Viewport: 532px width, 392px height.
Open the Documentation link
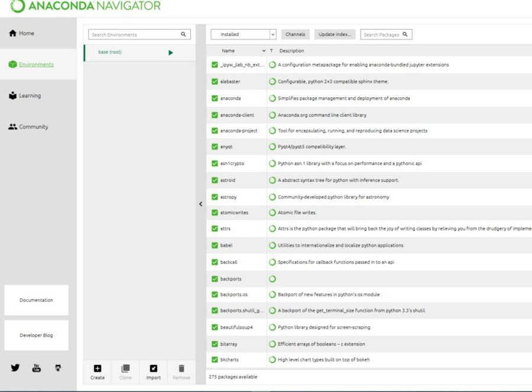click(x=36, y=300)
